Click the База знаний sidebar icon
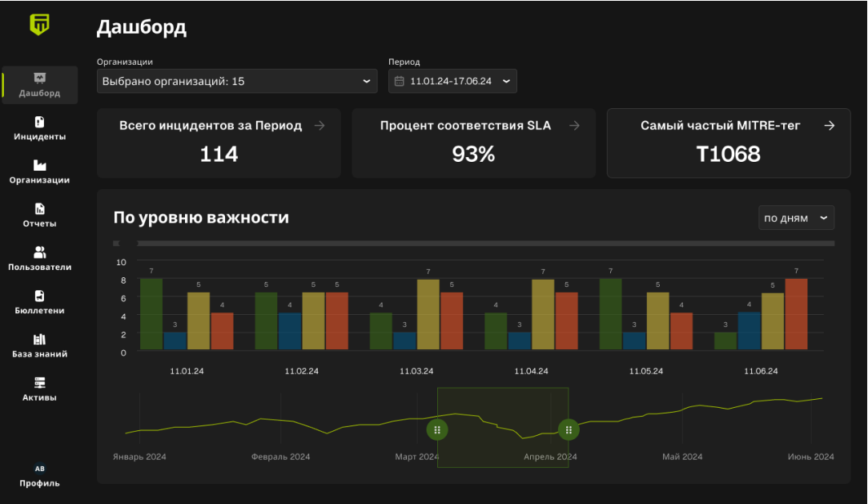This screenshot has width=868, height=504. pos(38,344)
